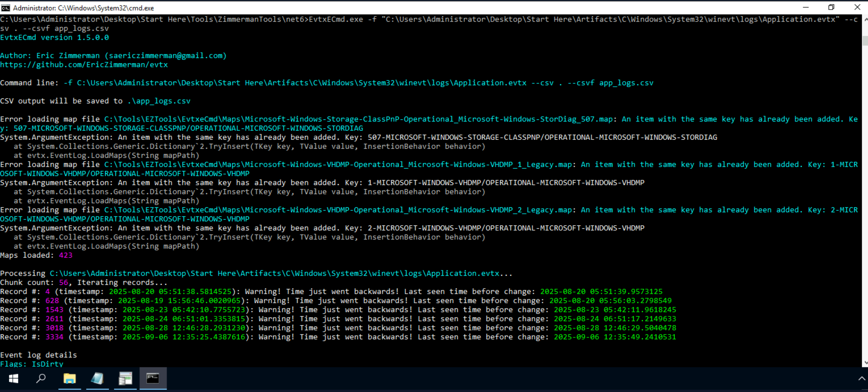Screen dimensions: 868x392
Task: Click the vertical scrollbar thumb
Action: coord(865,40)
